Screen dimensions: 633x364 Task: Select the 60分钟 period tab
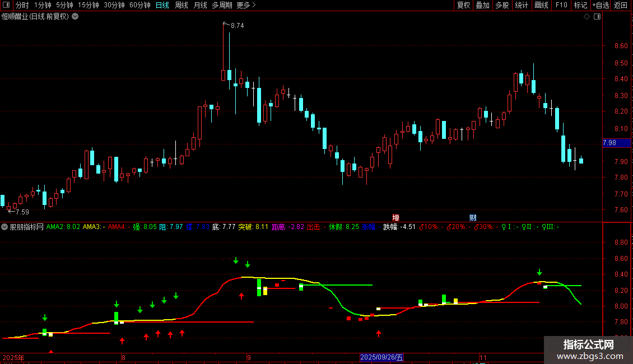click(x=140, y=5)
